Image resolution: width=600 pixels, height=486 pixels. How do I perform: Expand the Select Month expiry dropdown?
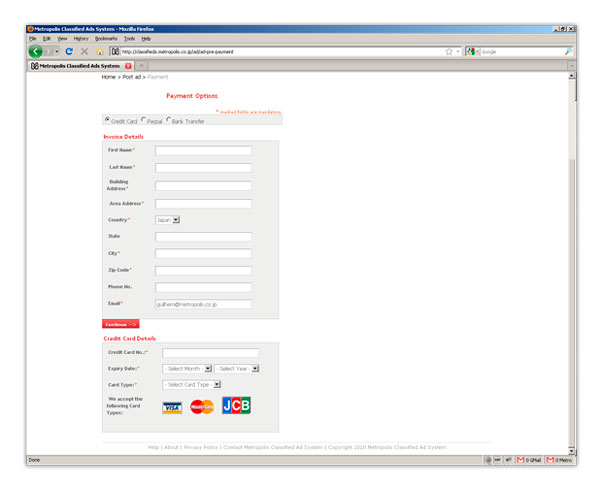click(x=187, y=368)
